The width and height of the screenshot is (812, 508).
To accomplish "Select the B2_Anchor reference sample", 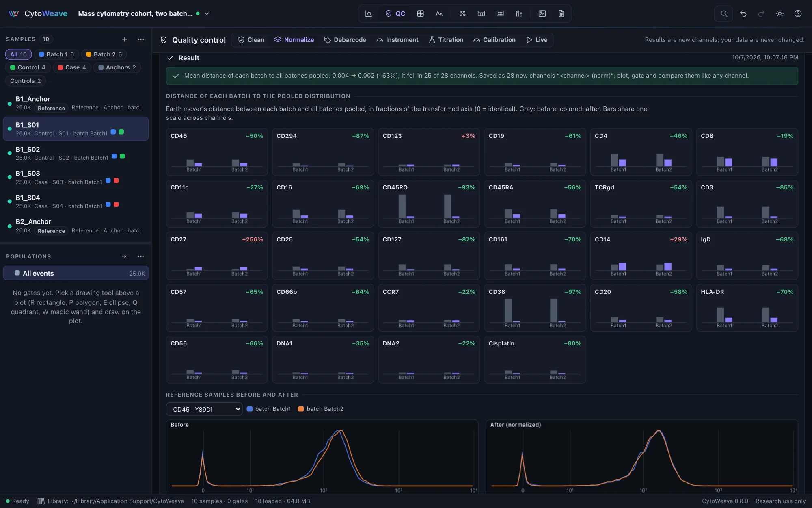I will [x=76, y=226].
